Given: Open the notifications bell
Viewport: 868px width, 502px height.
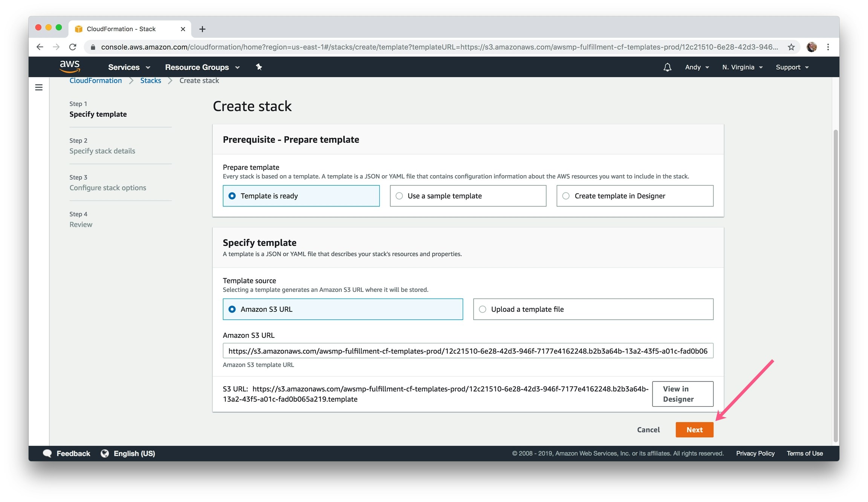Looking at the screenshot, I should (x=667, y=67).
